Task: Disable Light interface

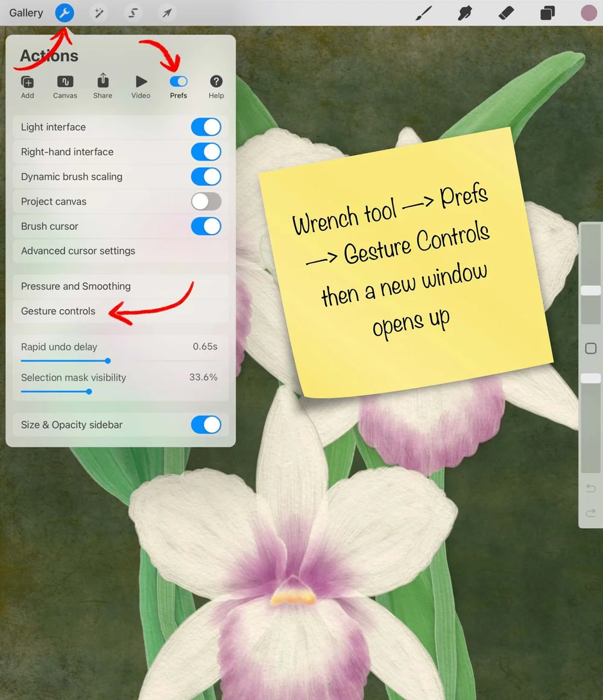Action: [206, 127]
